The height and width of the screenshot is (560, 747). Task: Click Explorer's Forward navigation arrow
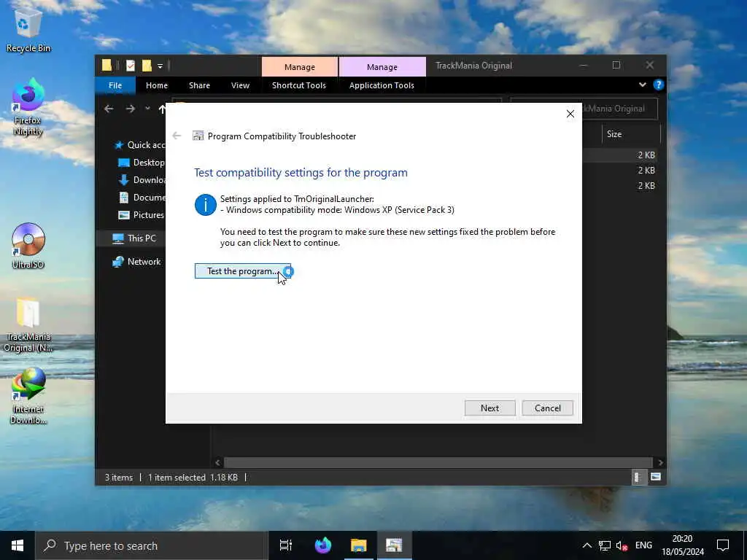pos(130,109)
